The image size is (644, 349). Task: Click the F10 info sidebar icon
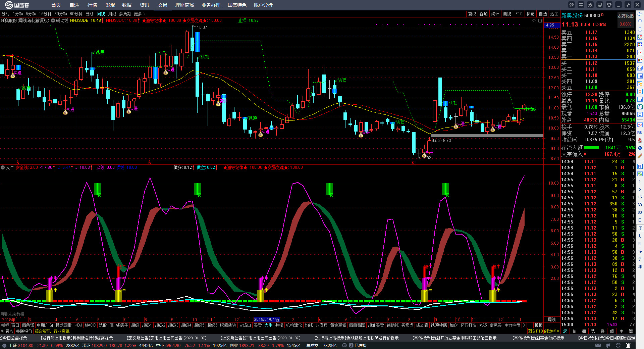[640, 76]
